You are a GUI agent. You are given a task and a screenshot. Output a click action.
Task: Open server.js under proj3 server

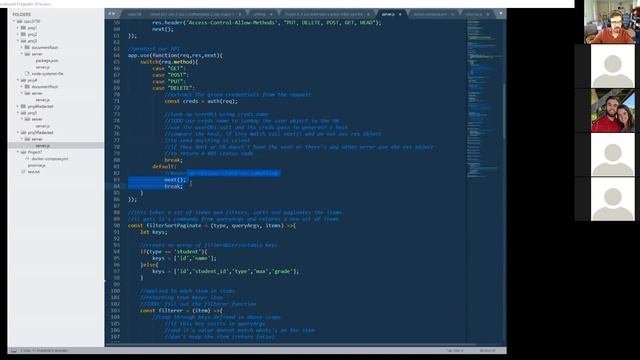click(x=42, y=67)
